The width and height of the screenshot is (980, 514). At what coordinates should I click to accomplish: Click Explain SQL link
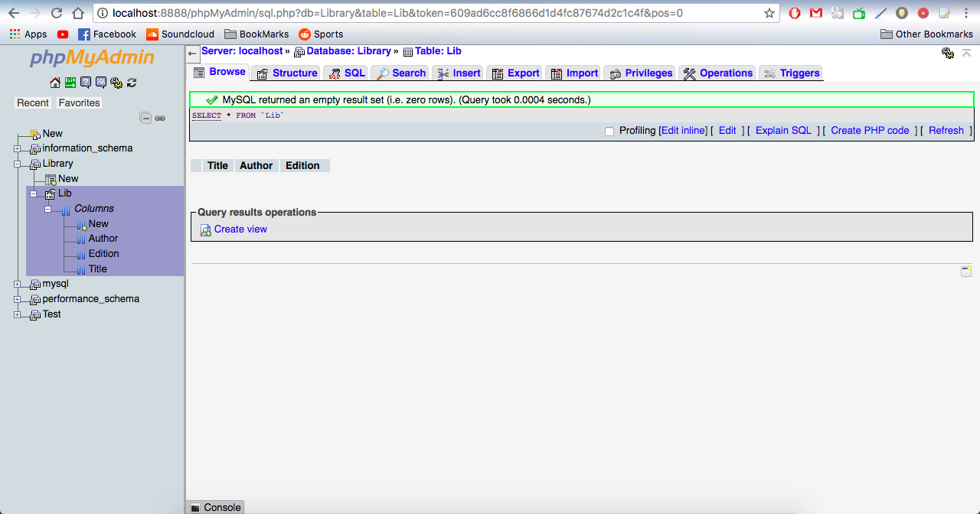783,131
